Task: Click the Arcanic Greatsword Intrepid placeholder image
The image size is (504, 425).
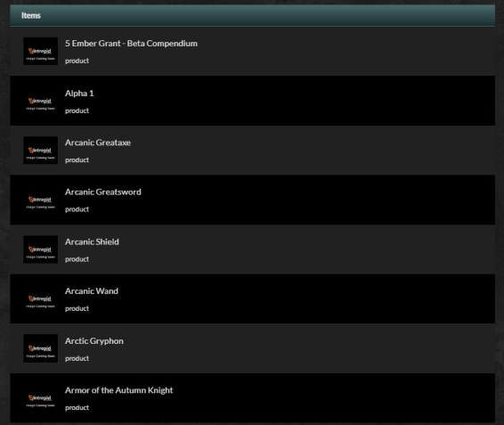Action: coord(40,200)
